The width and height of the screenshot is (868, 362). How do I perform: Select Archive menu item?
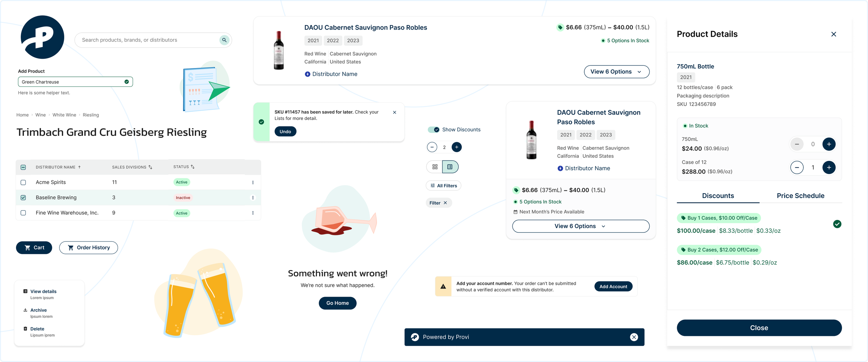click(x=39, y=313)
